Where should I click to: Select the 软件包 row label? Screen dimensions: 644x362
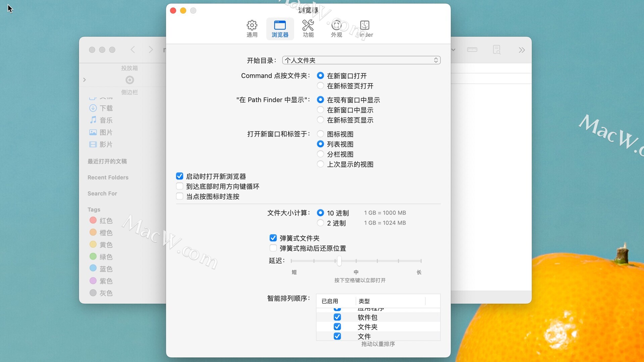coord(367,317)
